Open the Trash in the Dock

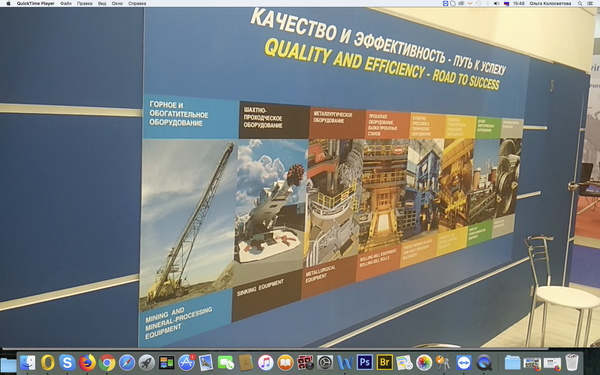[572, 362]
